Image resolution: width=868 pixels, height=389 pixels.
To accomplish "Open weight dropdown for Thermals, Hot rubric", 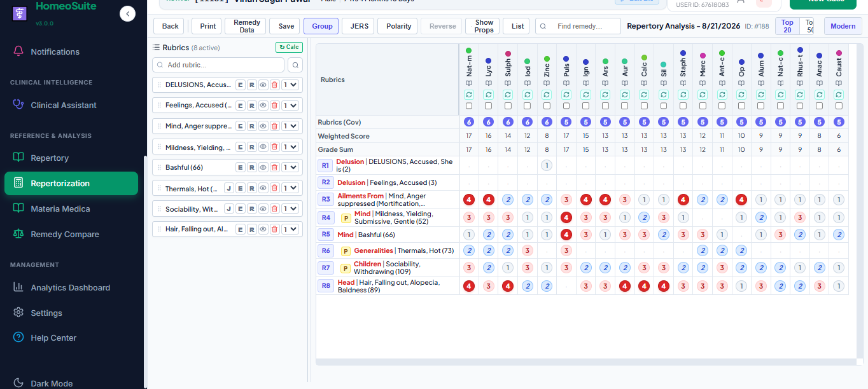I will [x=291, y=188].
